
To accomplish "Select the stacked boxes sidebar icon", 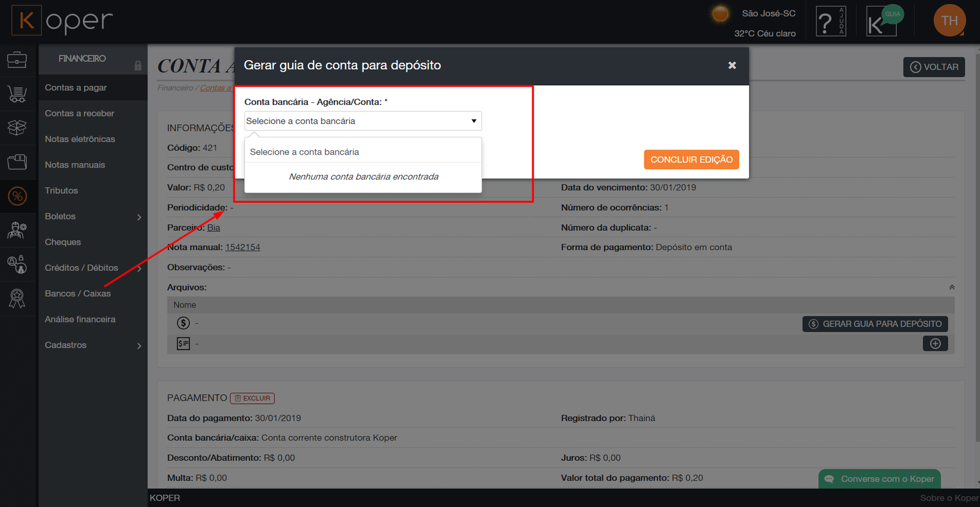I will point(17,128).
